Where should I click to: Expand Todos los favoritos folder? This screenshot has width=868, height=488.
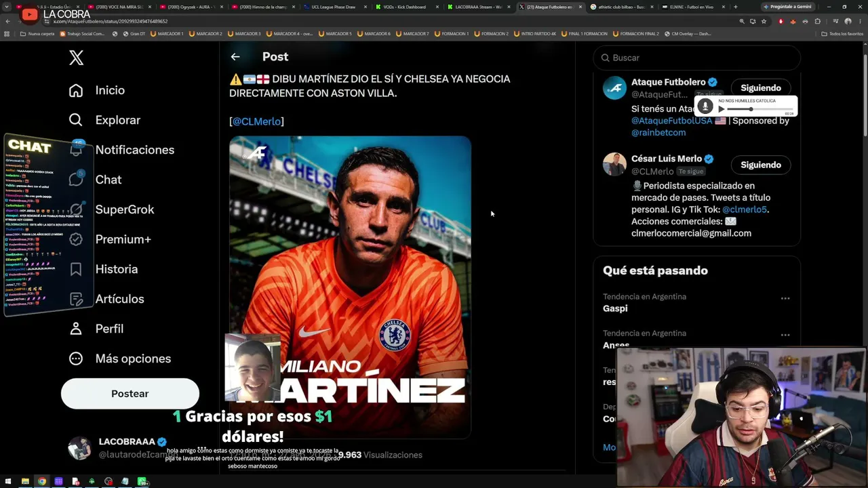point(843,33)
